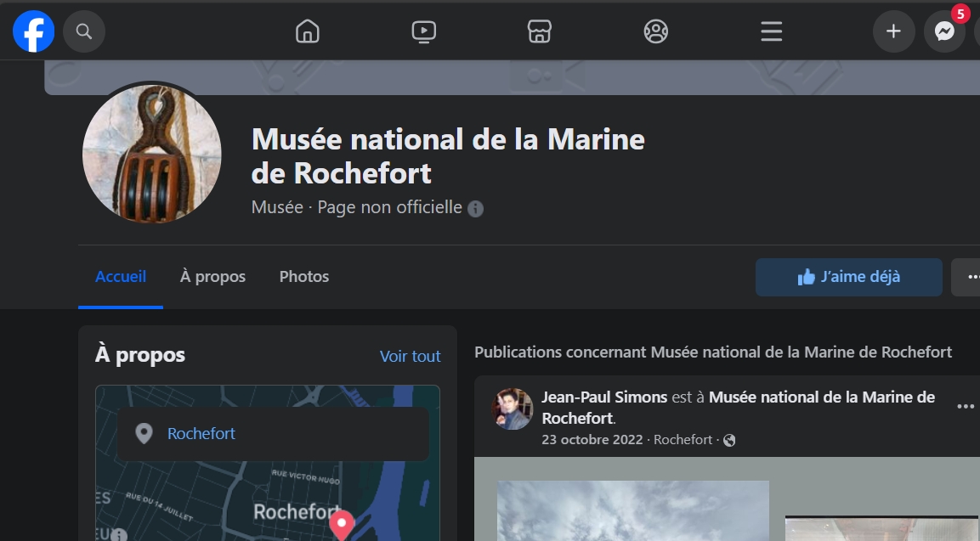This screenshot has width=980, height=541.
Task: Click the Musée category text
Action: tap(277, 207)
